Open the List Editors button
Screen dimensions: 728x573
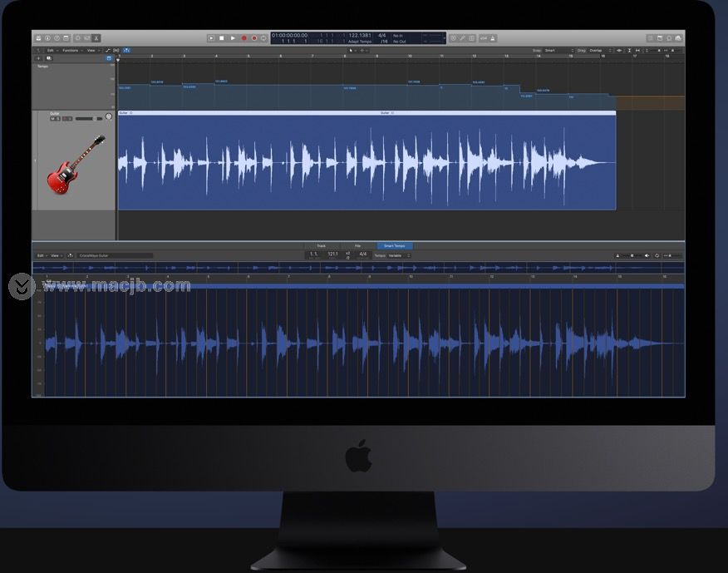point(651,38)
